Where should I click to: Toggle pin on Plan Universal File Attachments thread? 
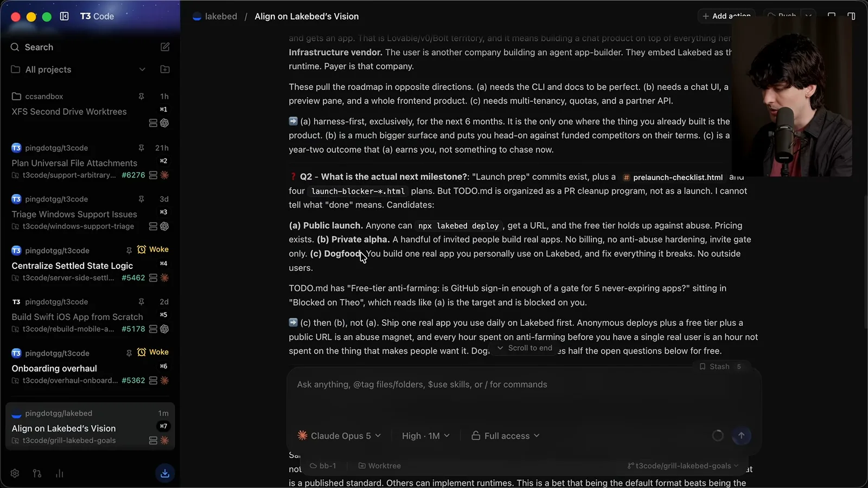tap(141, 148)
